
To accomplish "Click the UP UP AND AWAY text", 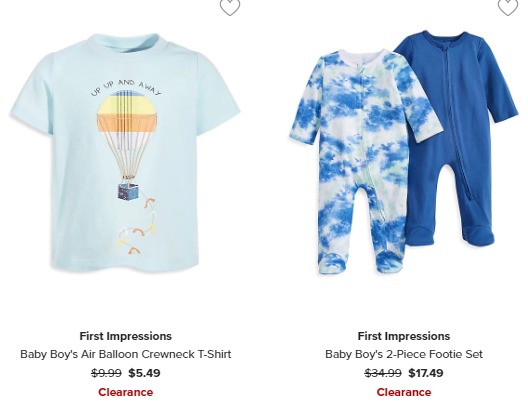I will pos(126,87).
